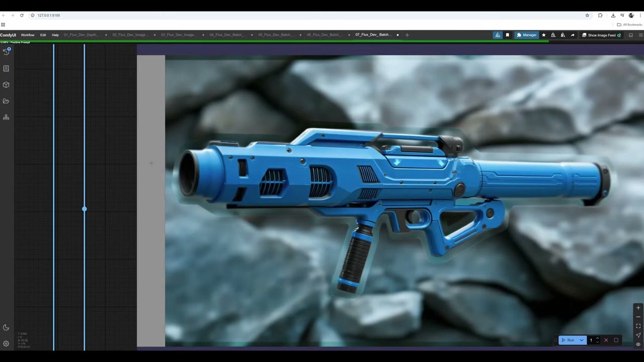Screen dimensions: 644x362
Task: Click the highlighted blue icon left of bookmark
Action: point(498,35)
